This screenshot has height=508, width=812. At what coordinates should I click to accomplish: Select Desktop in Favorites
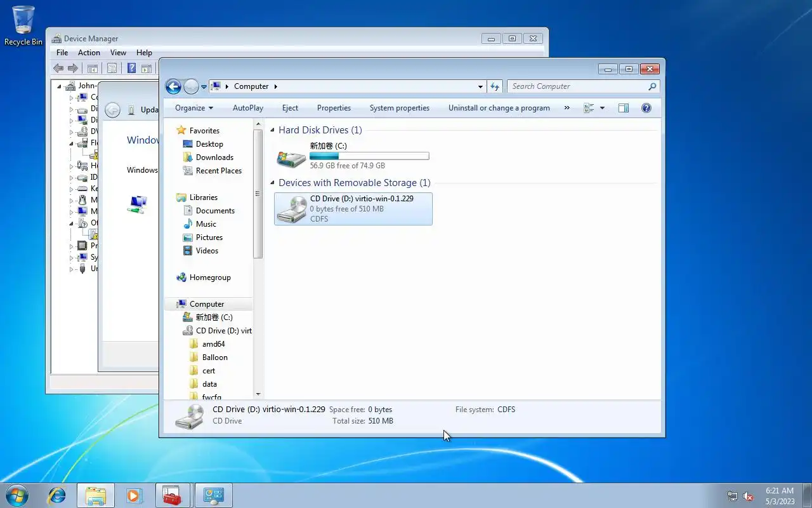tap(209, 144)
